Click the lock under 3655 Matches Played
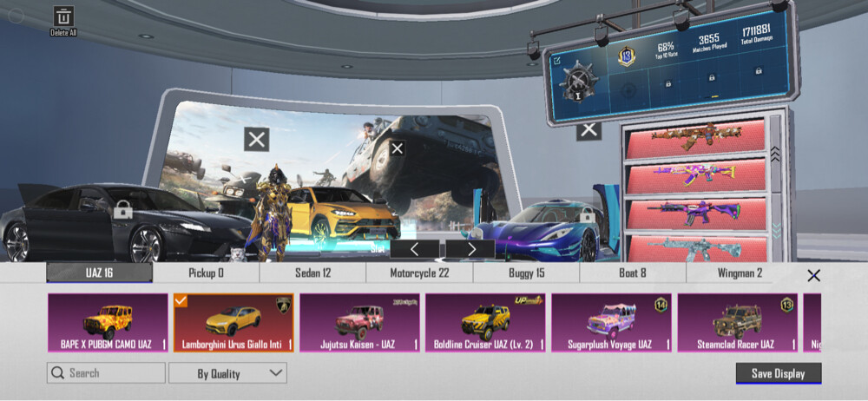868x401 pixels. click(712, 77)
